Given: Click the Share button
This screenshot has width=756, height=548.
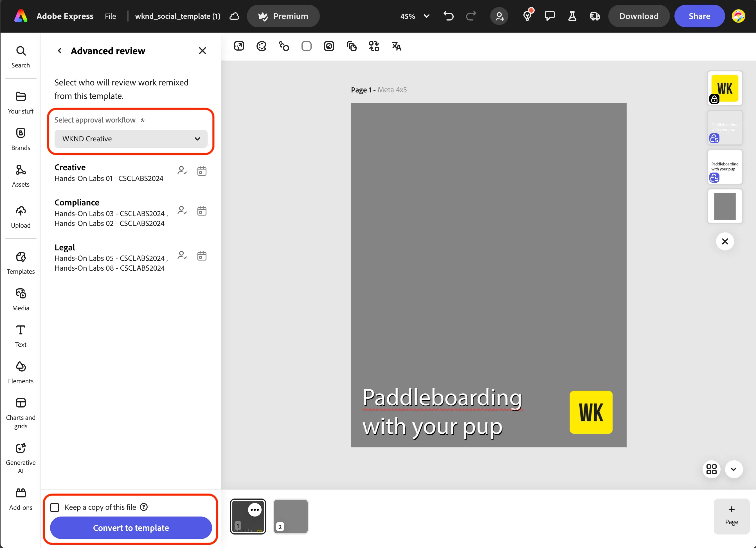Looking at the screenshot, I should click(699, 16).
